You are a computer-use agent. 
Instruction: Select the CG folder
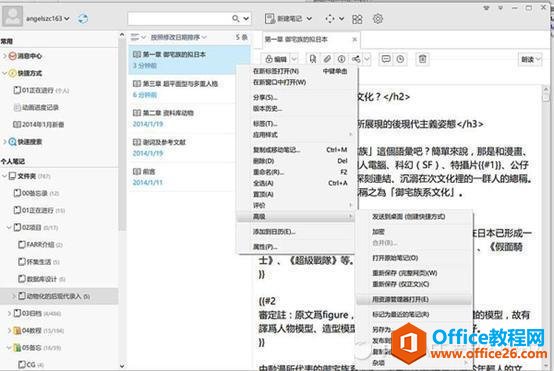point(31,364)
